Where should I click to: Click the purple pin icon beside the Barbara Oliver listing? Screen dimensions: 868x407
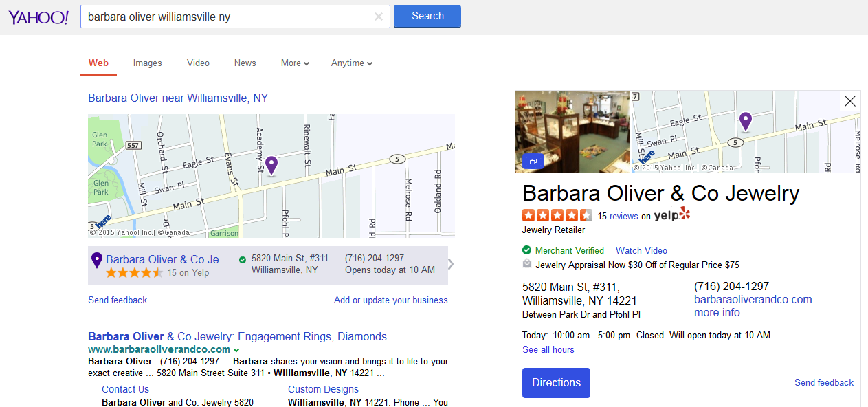[x=97, y=260]
